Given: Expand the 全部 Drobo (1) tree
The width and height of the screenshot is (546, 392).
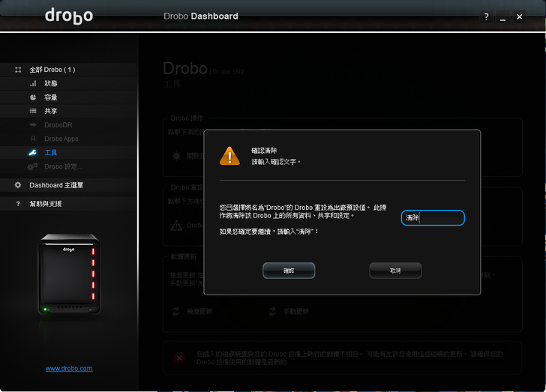Looking at the screenshot, I should coord(18,70).
